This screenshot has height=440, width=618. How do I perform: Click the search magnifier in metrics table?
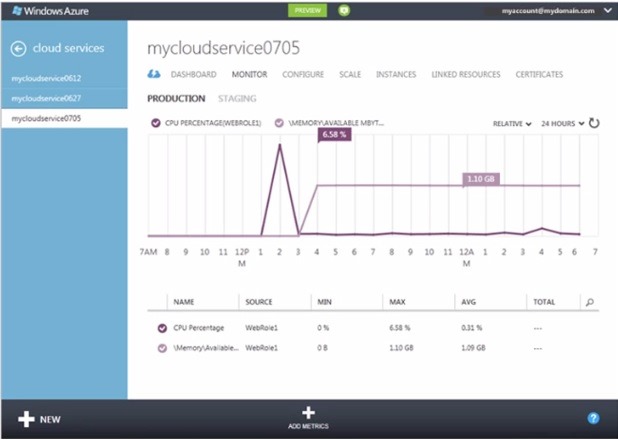590,302
